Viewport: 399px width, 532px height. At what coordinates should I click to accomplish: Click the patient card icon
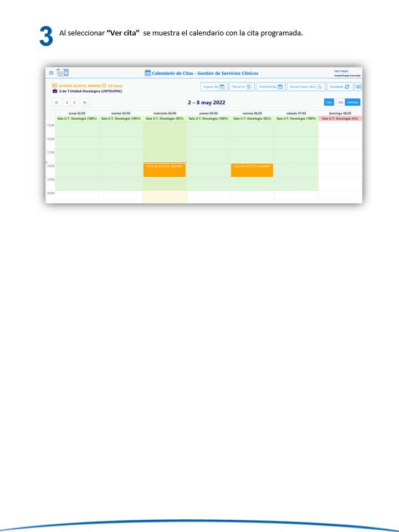[x=55, y=86]
